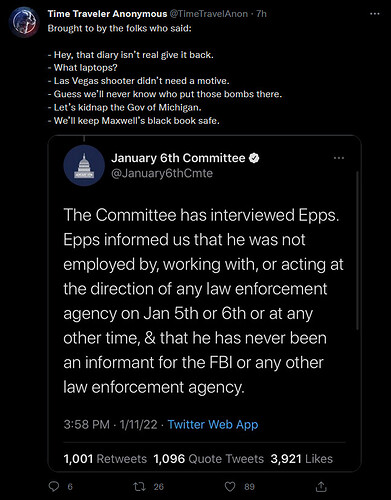Screen dimensions: 391x500
Task: Open Time Traveler Anonymous profile avatar
Action: click(x=24, y=22)
